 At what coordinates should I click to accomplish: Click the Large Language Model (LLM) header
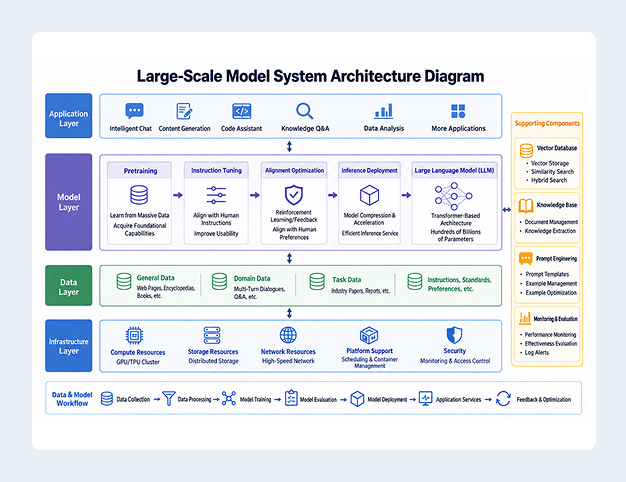pos(454,170)
